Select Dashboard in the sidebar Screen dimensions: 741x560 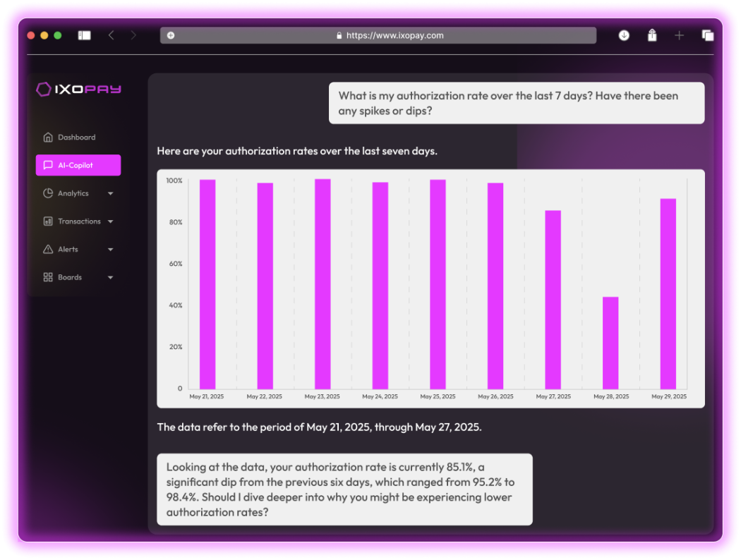76,138
